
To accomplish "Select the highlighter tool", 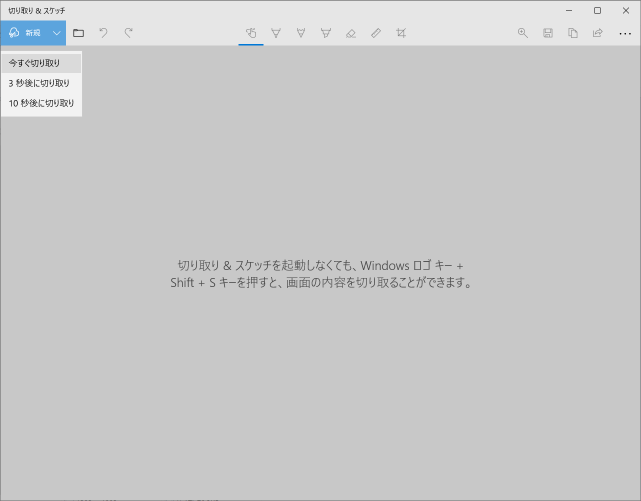I will (x=326, y=33).
